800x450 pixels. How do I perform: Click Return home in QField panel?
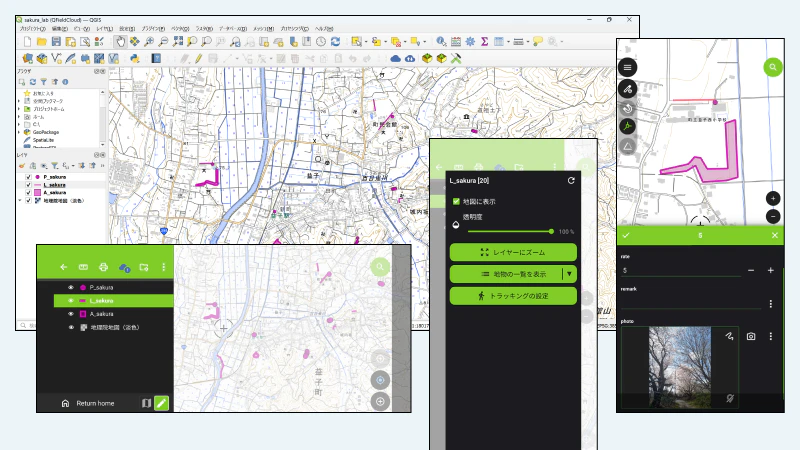95,403
